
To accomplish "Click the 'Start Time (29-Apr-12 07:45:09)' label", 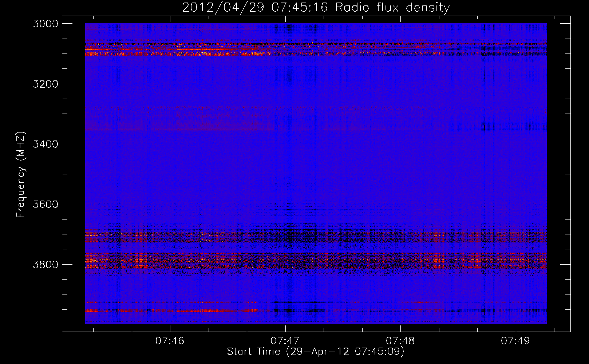I will point(316,352).
